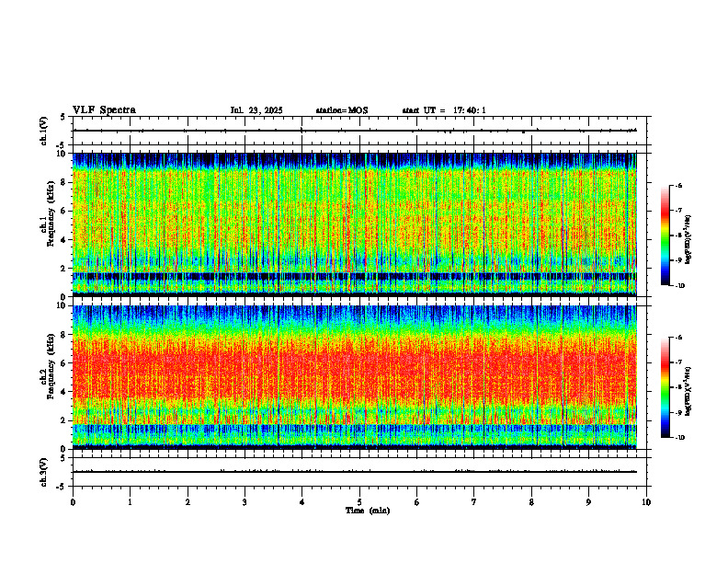Click the date "Jul. 23, 2025"
This screenshot has height=563, width=728.
[256, 110]
